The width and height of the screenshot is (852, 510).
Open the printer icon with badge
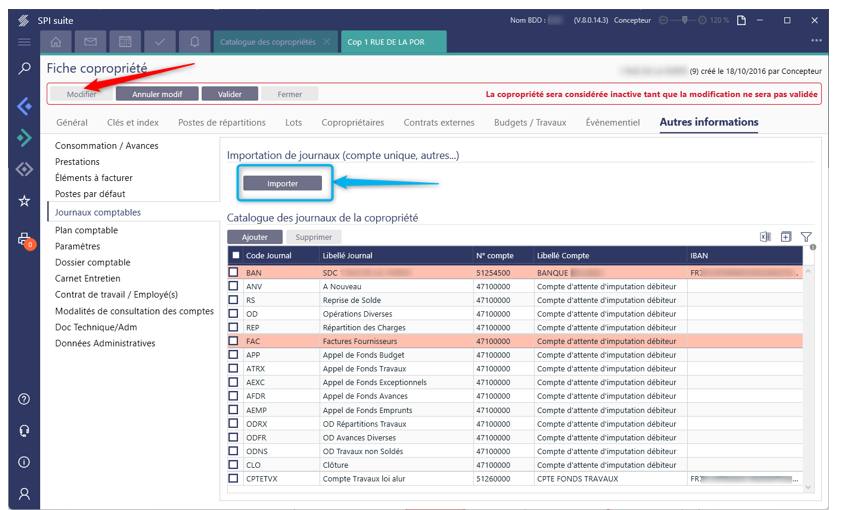click(x=25, y=239)
